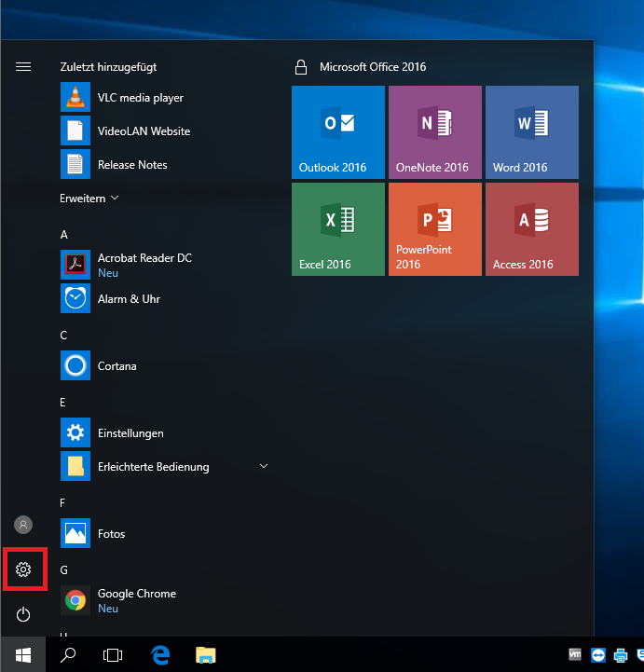
Task: Select the Einstellungen app entry
Action: 130,433
